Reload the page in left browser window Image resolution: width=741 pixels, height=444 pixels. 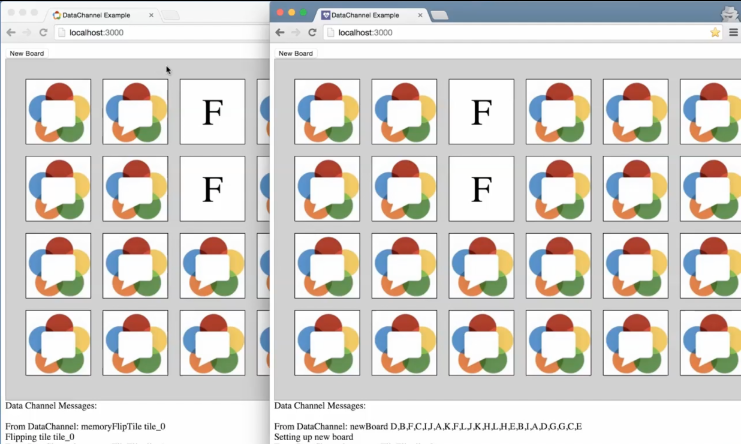[43, 33]
